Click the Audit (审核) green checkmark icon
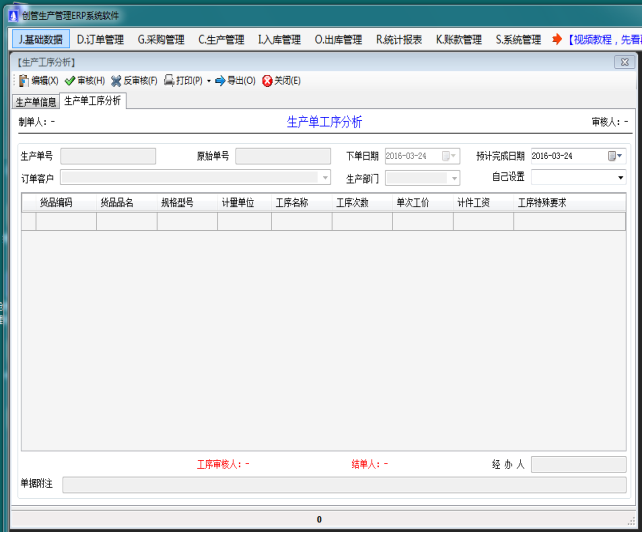 click(x=70, y=81)
